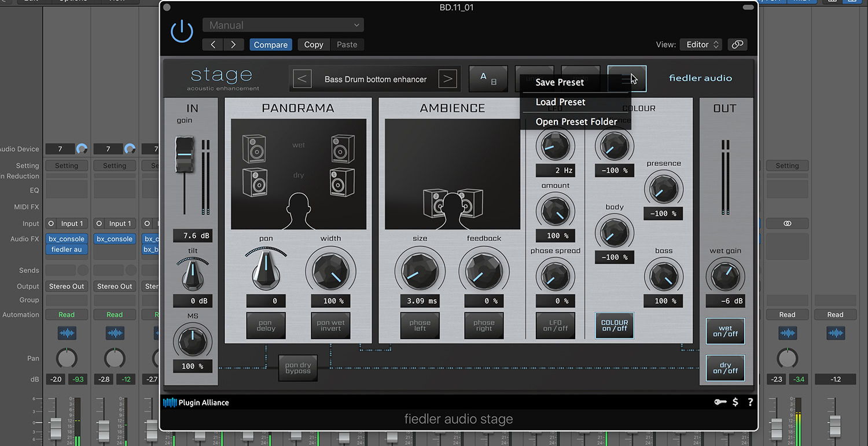Image resolution: width=868 pixels, height=446 pixels.
Task: Choose Save Preset menu entry
Action: click(x=560, y=82)
